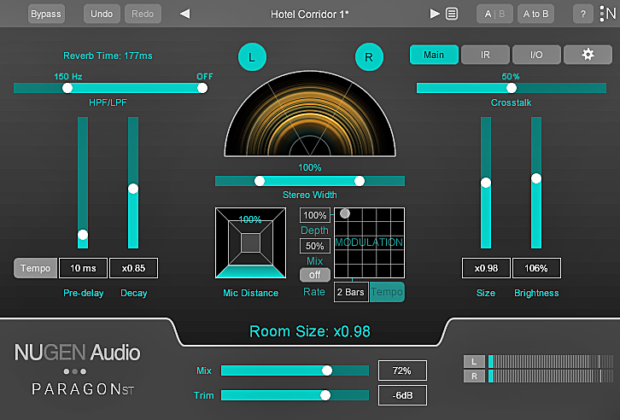This screenshot has height=420, width=620.
Task: Click the Trim slider handle
Action: [x=325, y=395]
